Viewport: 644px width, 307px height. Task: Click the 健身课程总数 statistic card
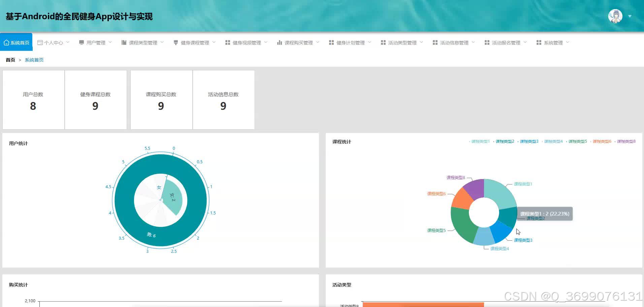point(96,100)
